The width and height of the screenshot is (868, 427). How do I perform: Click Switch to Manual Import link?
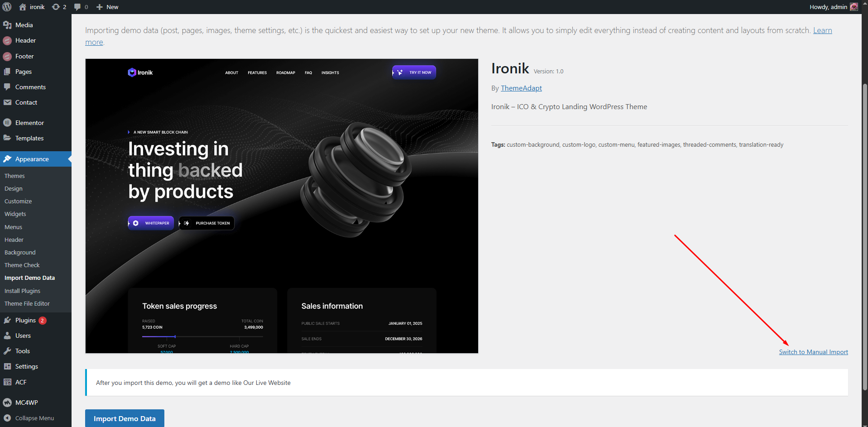813,352
